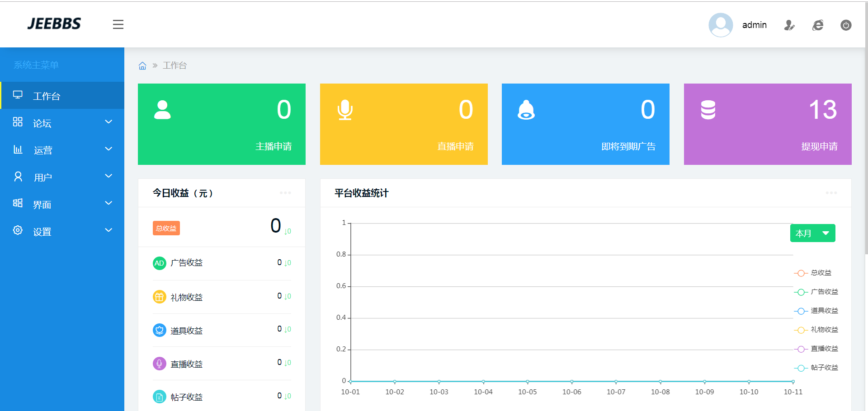Click the green AD advertising revenue icon
Screen dimensions: 868x411
tap(159, 263)
